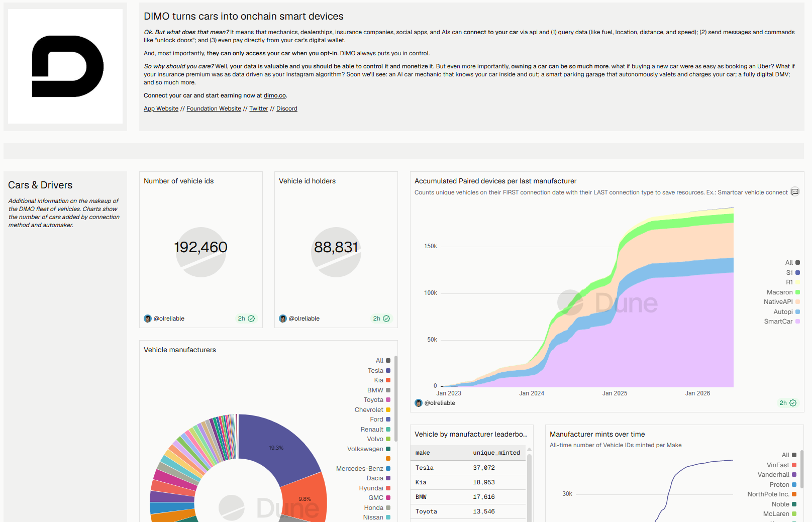This screenshot has height=522, width=812.
Task: Click the Vehicle manufacturers legend scrollbar
Action: click(396, 398)
